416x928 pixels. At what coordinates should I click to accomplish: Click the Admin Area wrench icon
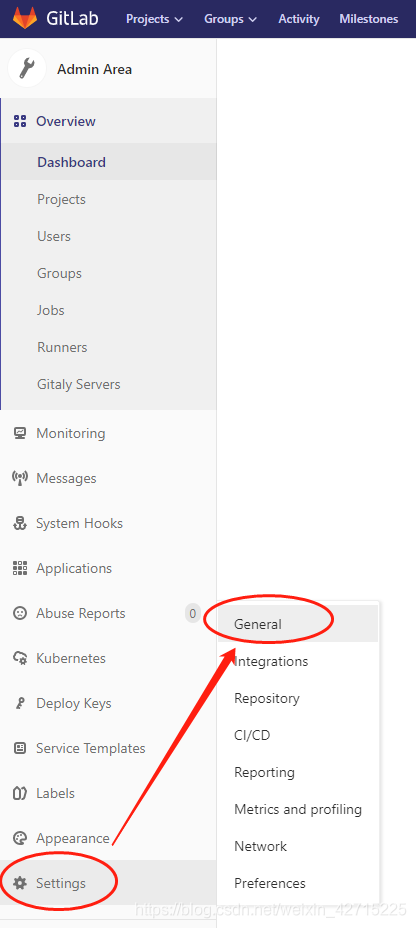click(27, 69)
